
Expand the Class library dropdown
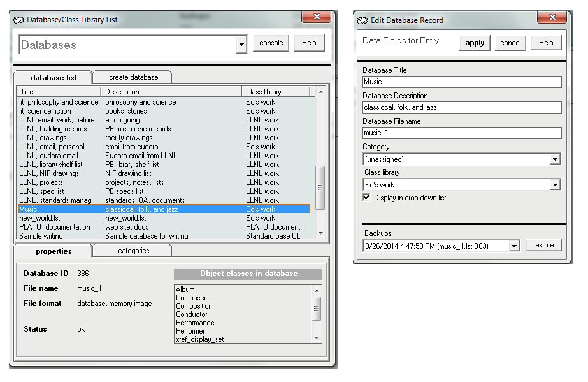555,185
